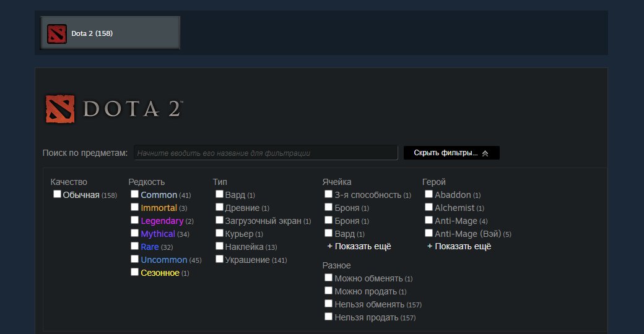Hide filters with Скрыть фильтры button
Screen dimensions: 644x334
pyautogui.click(x=451, y=153)
